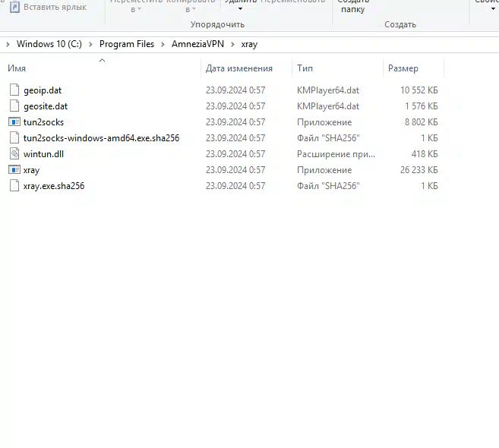Select the xray application icon
Screen dimensions: 499x448
[14, 169]
